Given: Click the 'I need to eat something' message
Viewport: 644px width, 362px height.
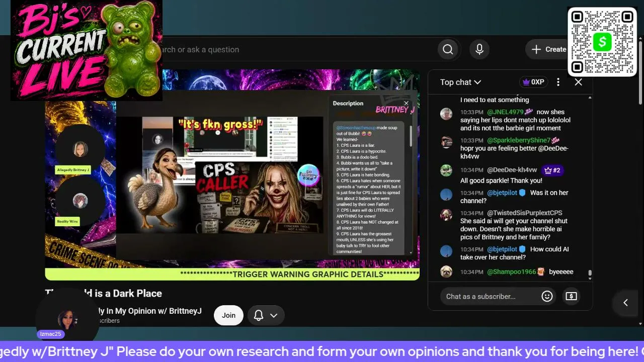Looking at the screenshot, I should [495, 100].
